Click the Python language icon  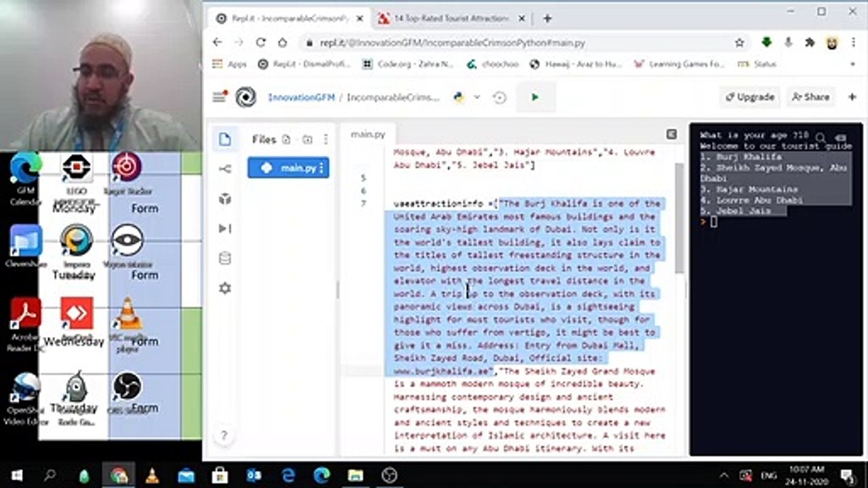459,97
